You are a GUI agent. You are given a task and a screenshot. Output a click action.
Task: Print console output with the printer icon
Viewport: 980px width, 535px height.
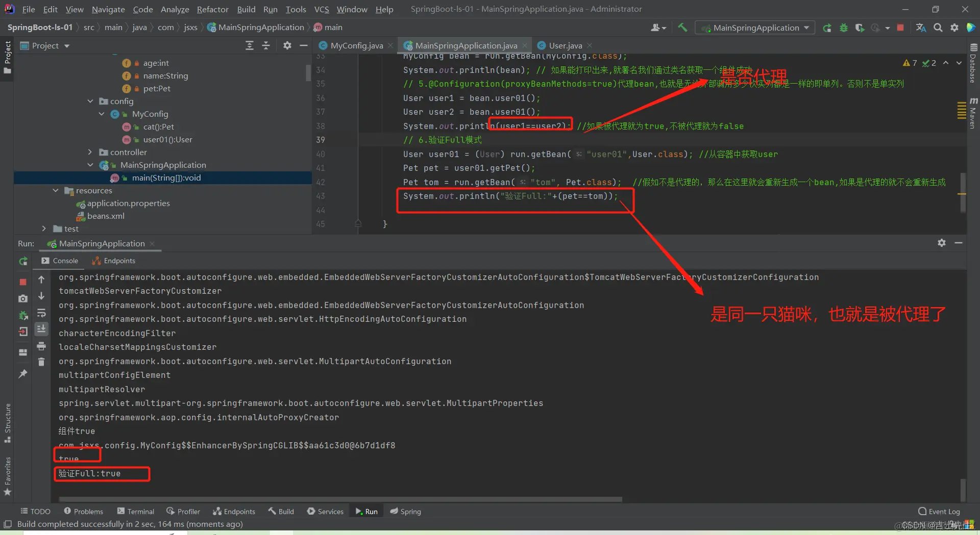[41, 346]
